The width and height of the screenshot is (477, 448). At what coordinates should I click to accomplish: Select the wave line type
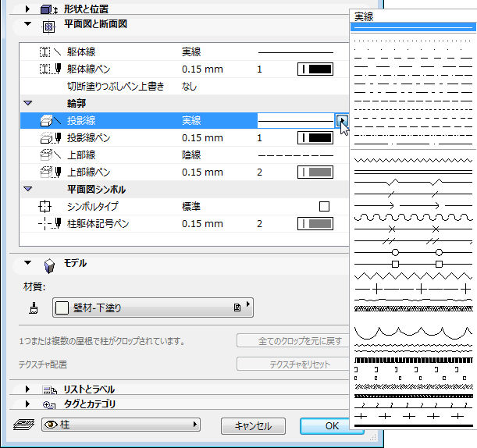click(x=413, y=217)
